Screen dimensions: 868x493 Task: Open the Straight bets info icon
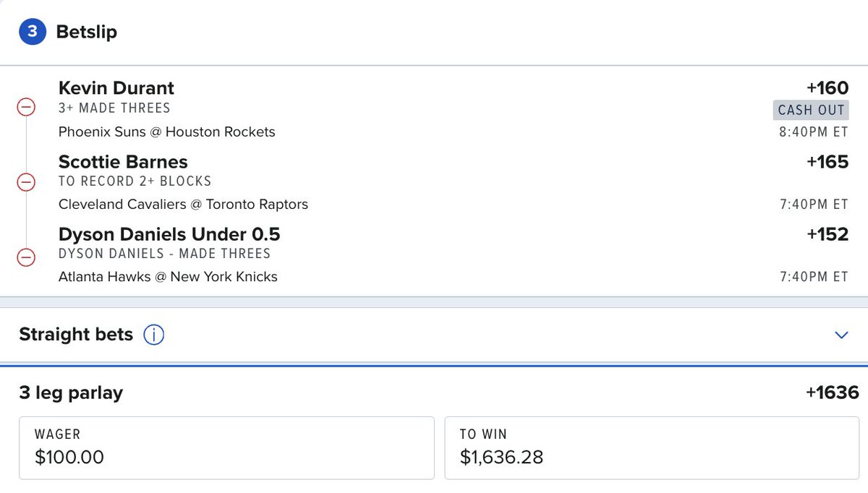coord(153,335)
